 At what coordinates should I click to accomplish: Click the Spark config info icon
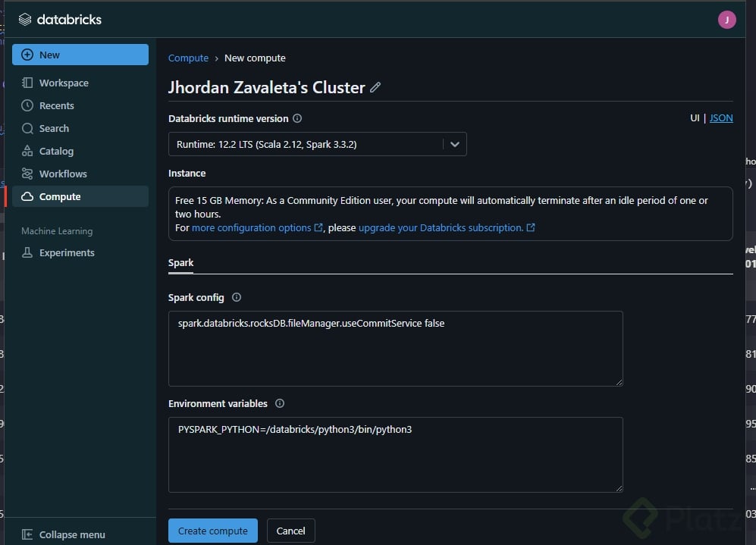pos(237,298)
